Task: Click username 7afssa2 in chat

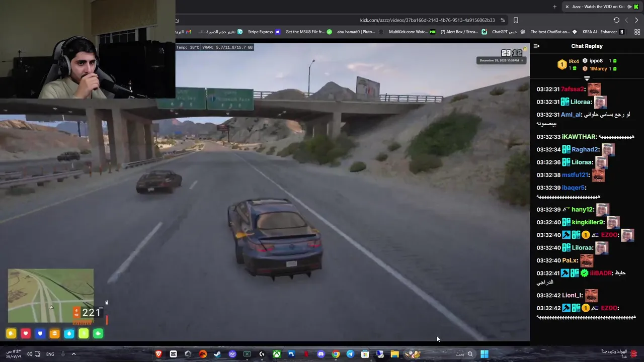Action: 573,89
